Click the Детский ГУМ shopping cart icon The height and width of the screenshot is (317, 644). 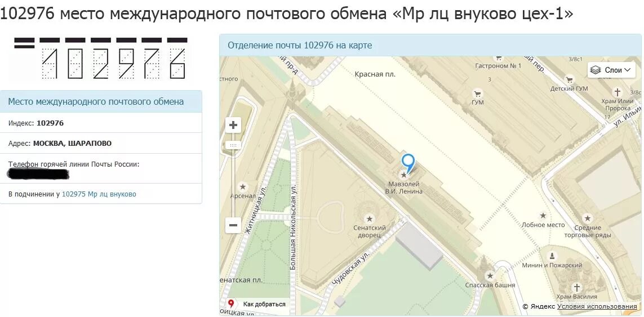coord(569,79)
